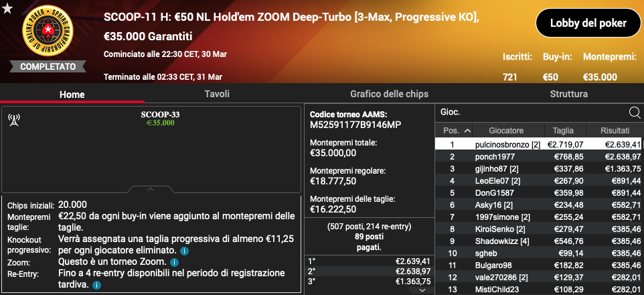Go to the Struttura tab
Screen dimensions: 644x295
pos(568,94)
